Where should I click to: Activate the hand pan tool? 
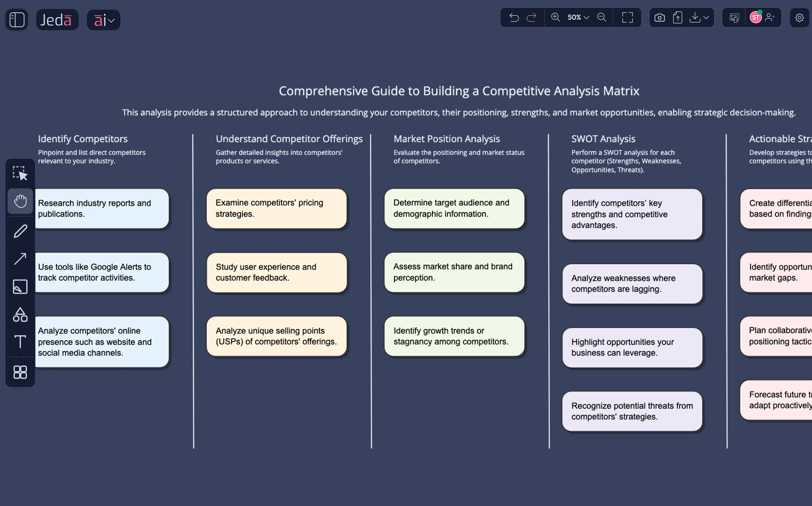tap(20, 201)
